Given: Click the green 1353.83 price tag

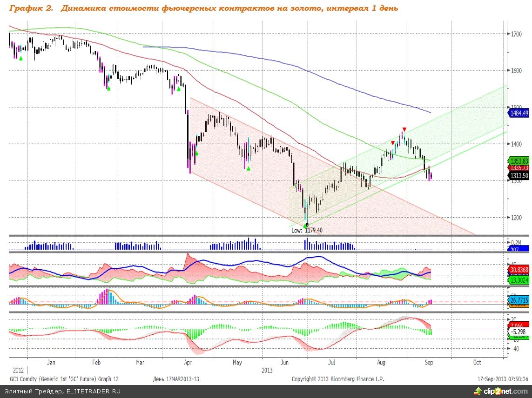Looking at the screenshot, I should (519, 160).
